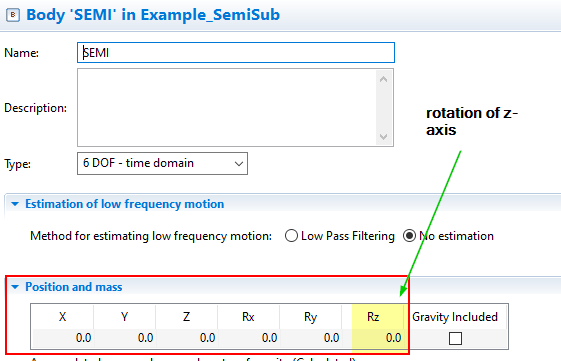Viewport: 561px width, 361px height.
Task: Click the Description scrollbar up arrow
Action: (384, 79)
